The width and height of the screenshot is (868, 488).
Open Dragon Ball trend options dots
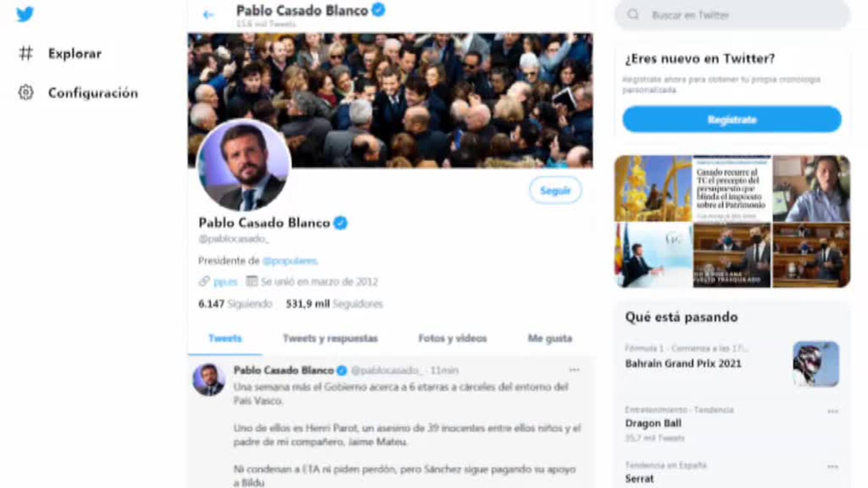[x=833, y=411]
